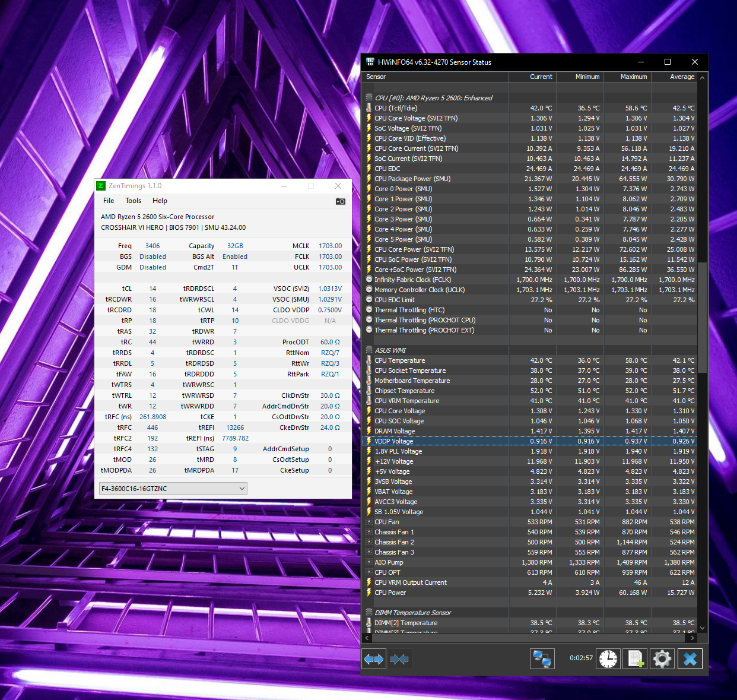This screenshot has width=737, height=700.
Task: Click the icon beside Thermal Throttling (HTC)
Action: pyautogui.click(x=369, y=310)
